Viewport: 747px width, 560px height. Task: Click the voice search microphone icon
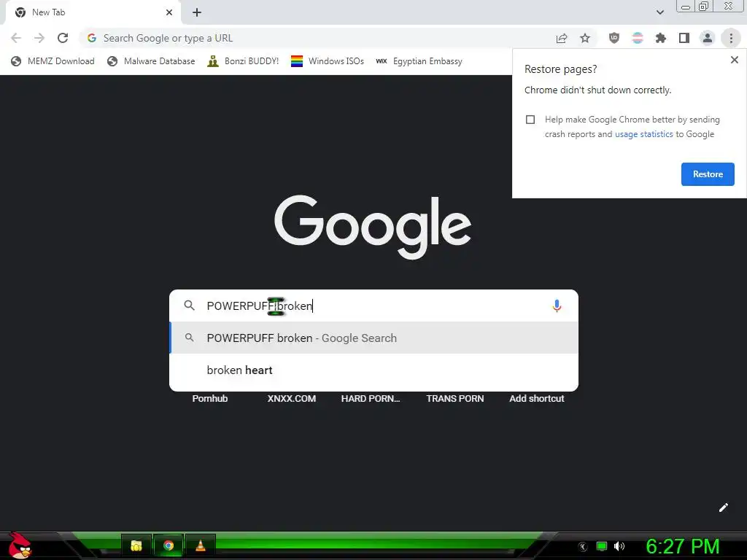(557, 306)
